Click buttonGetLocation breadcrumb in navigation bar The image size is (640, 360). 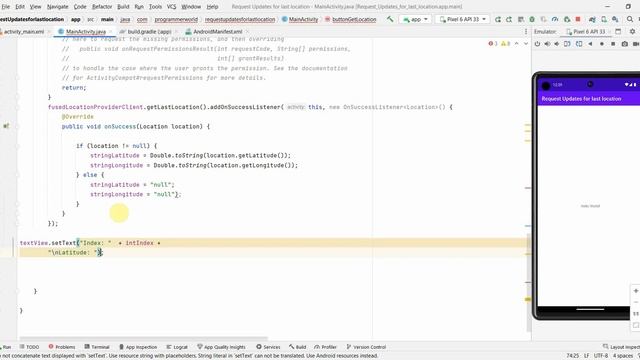pyautogui.click(x=351, y=19)
